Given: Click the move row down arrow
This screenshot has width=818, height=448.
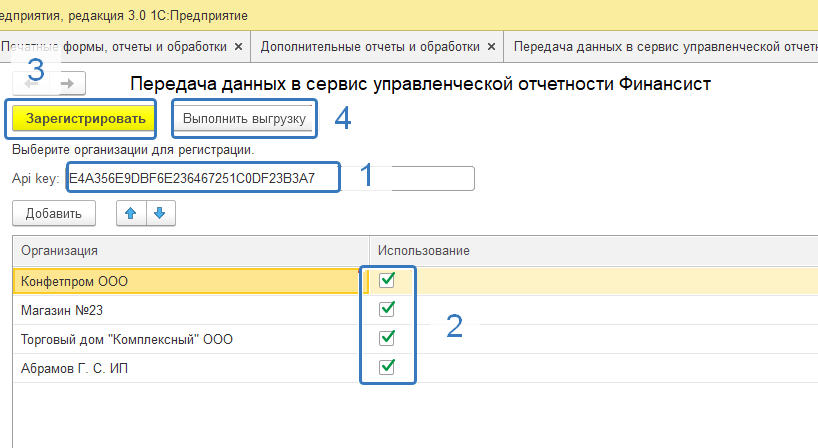Looking at the screenshot, I should [x=160, y=212].
